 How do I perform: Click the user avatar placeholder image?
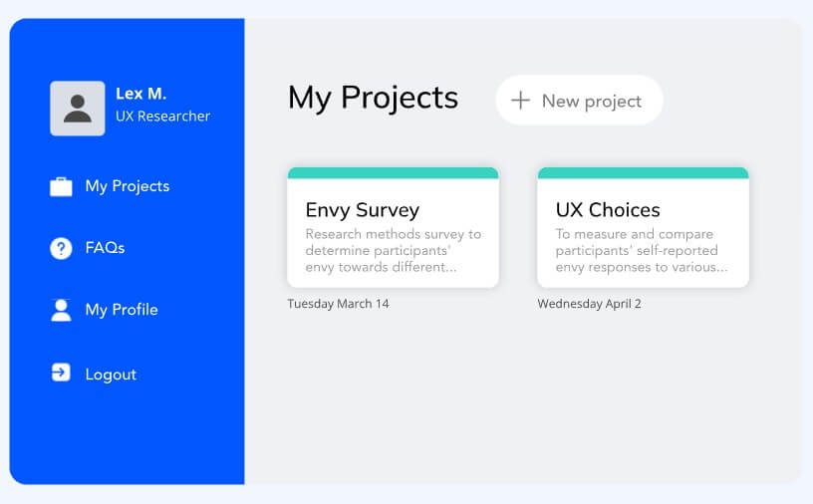tap(78, 109)
